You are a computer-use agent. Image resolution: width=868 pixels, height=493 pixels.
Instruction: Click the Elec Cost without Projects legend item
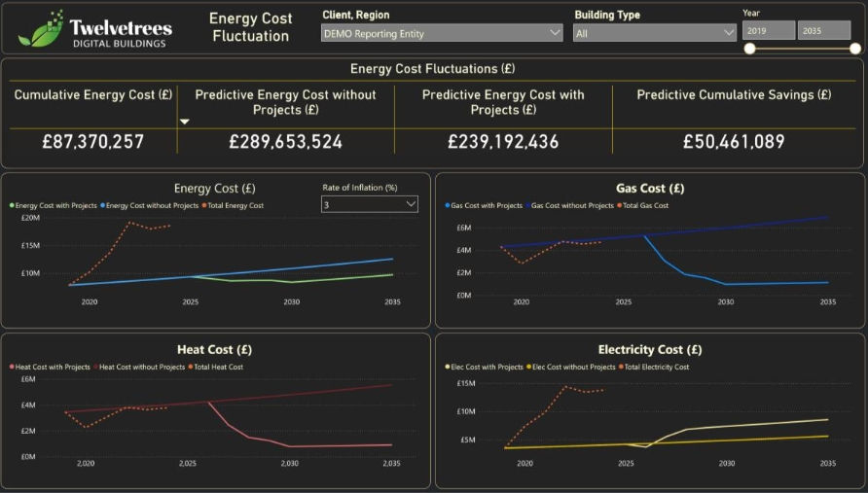tap(571, 367)
